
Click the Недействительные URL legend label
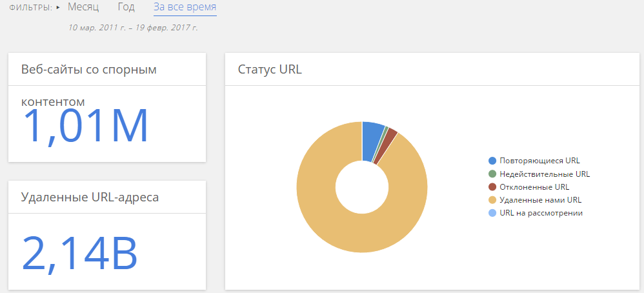coord(545,174)
